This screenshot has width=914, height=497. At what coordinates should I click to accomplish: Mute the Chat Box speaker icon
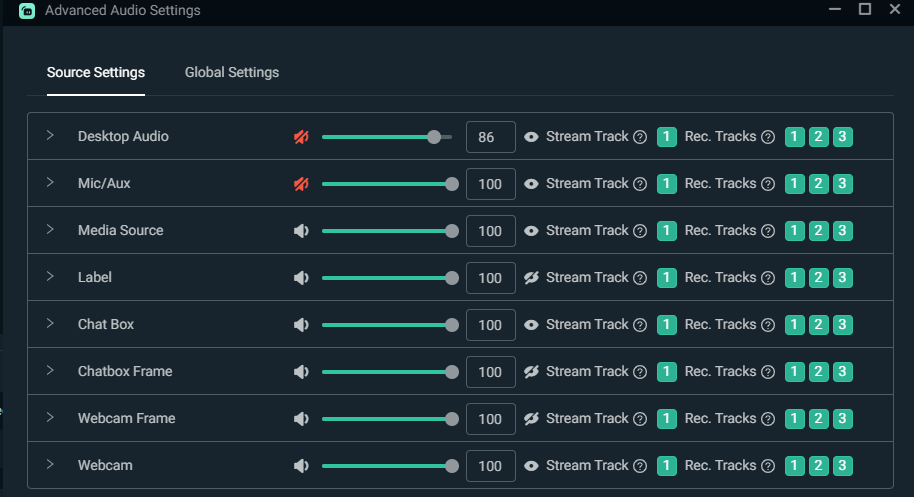pos(301,325)
